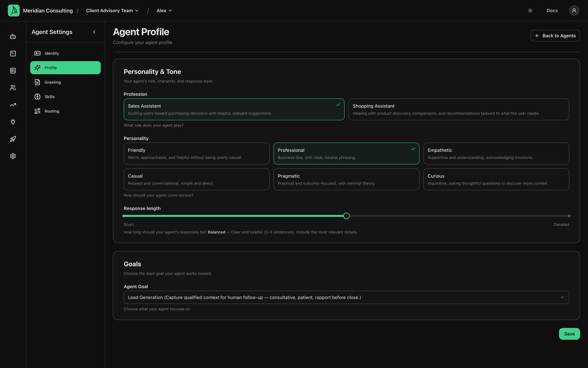Image resolution: width=588 pixels, height=368 pixels.
Task: Click the plug integrations sidebar icon
Action: [x=13, y=122]
